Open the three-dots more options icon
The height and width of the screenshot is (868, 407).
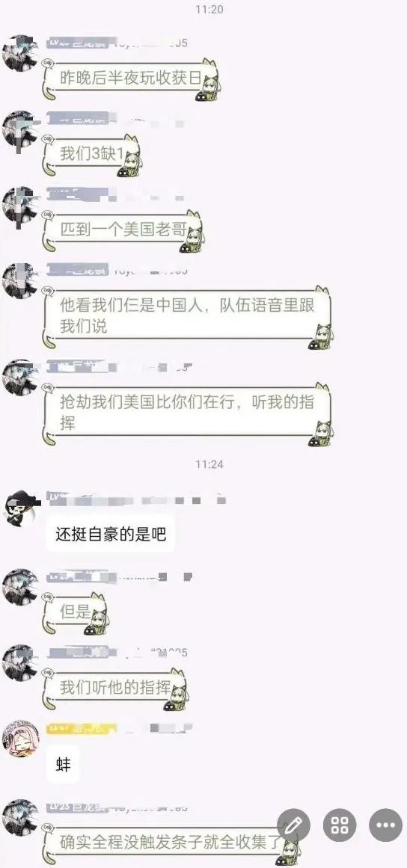click(385, 825)
